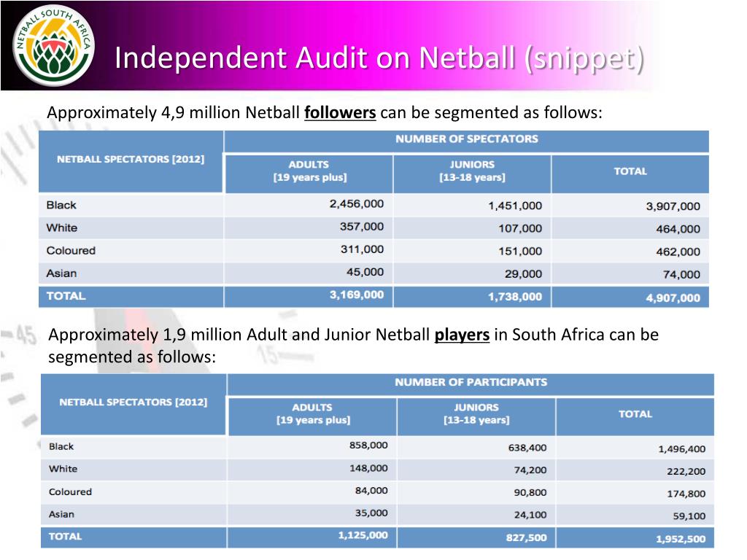Select the cell reading 174,800

[x=686, y=494]
